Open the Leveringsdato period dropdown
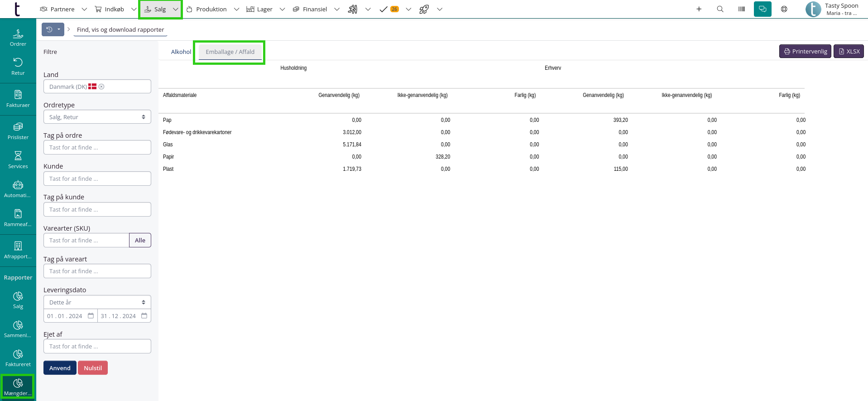This screenshot has height=401, width=868. click(97, 302)
